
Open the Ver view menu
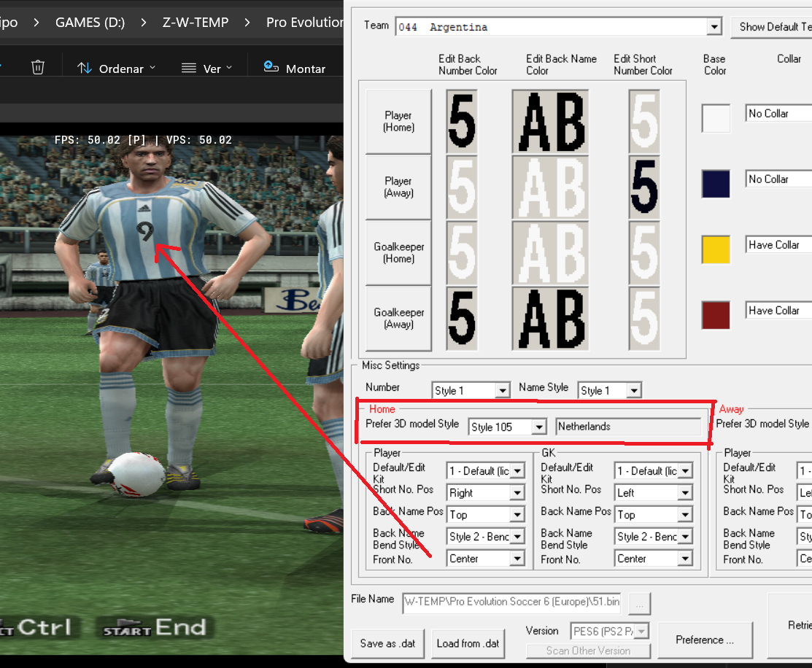tap(206, 69)
